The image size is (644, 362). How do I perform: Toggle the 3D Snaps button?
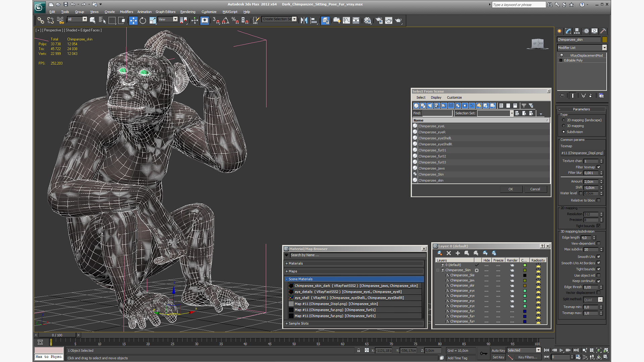point(216,20)
